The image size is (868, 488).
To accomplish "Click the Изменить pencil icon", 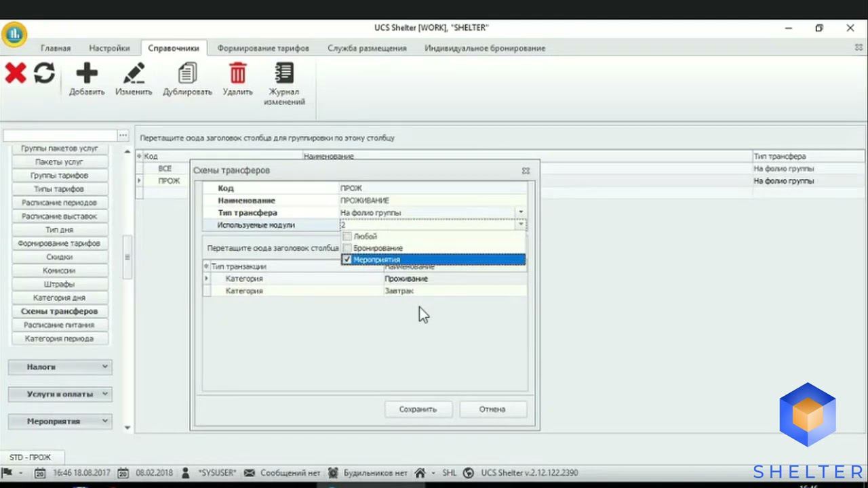I will tap(134, 73).
